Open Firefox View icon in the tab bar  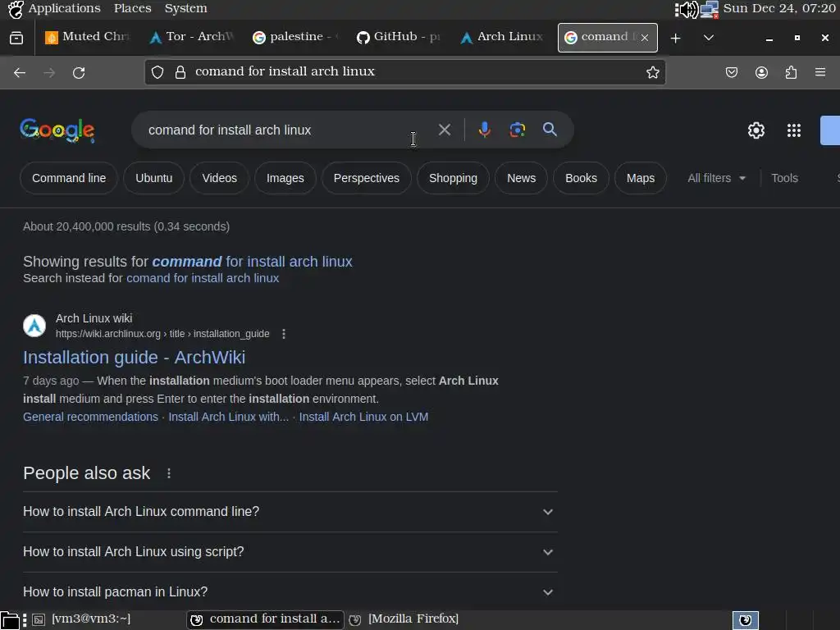16,38
